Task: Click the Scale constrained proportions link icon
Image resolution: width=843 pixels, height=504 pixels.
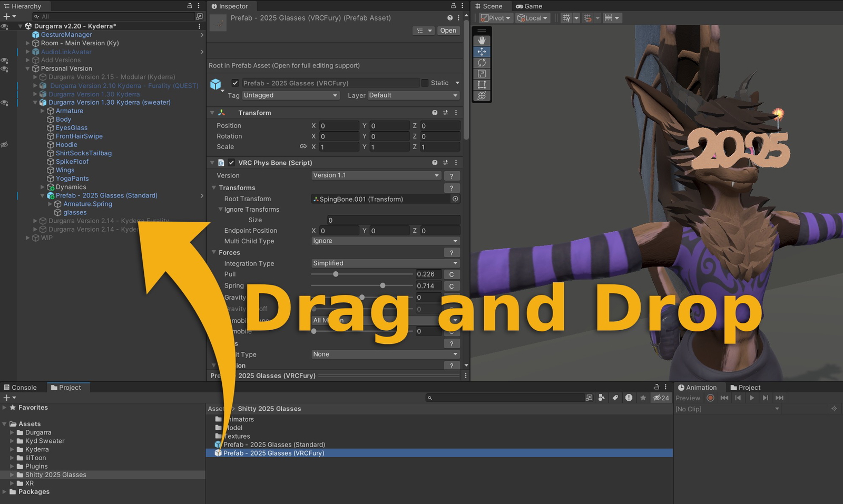Action: (303, 147)
